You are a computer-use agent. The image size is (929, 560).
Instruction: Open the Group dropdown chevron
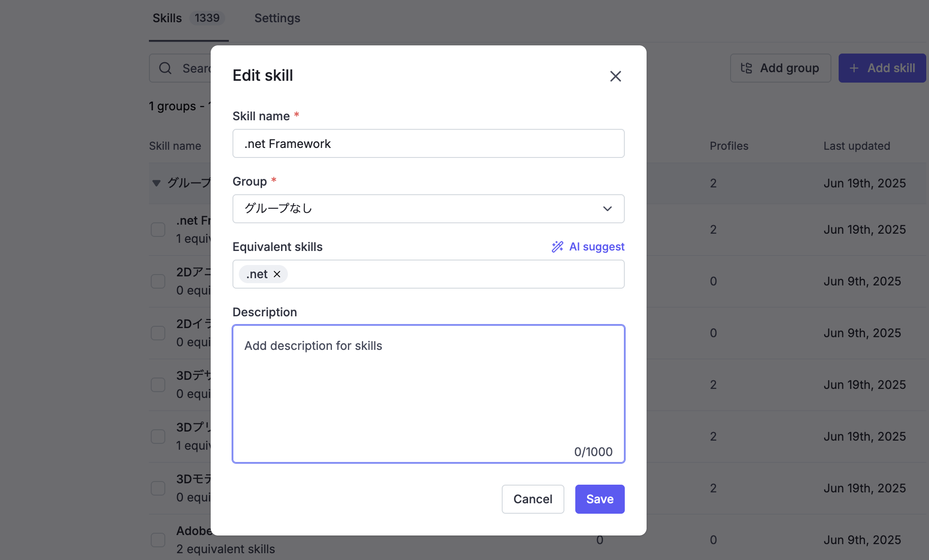click(608, 209)
